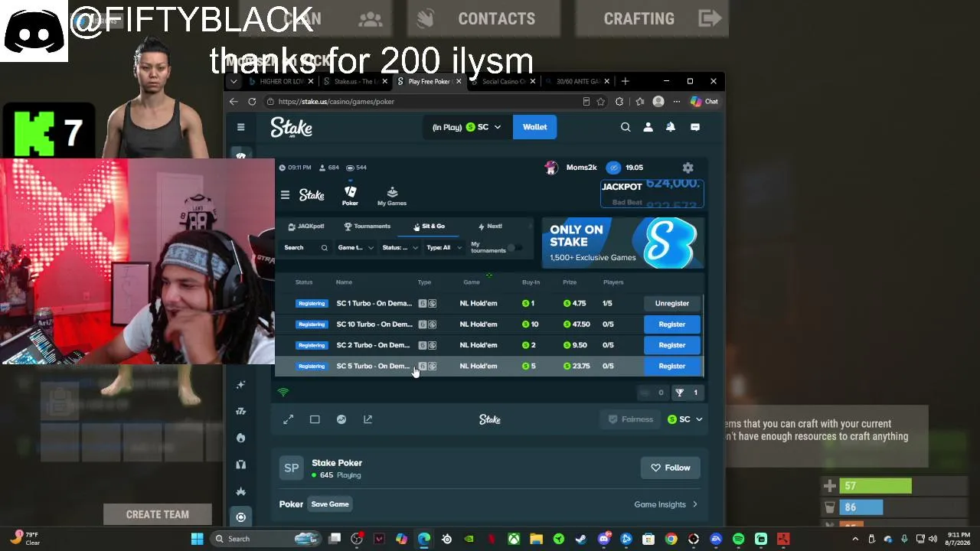Open Discord from the taskbar
The image size is (980, 551).
pos(603,539)
